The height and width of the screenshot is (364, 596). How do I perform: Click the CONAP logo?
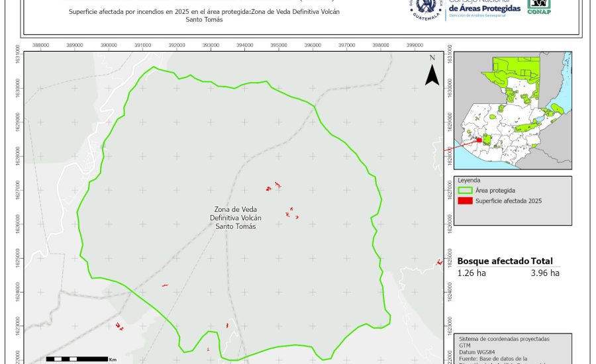pyautogui.click(x=540, y=6)
